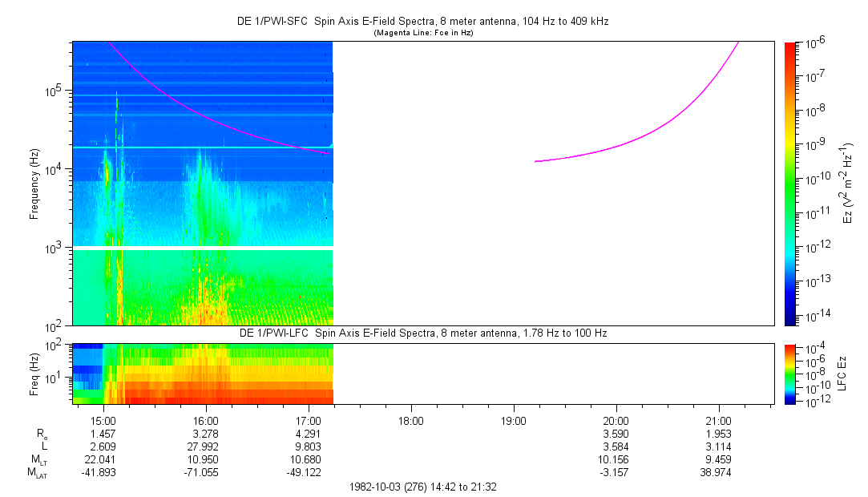Click the 21:00 time tick label
The width and height of the screenshot is (868, 497).
pyautogui.click(x=718, y=420)
